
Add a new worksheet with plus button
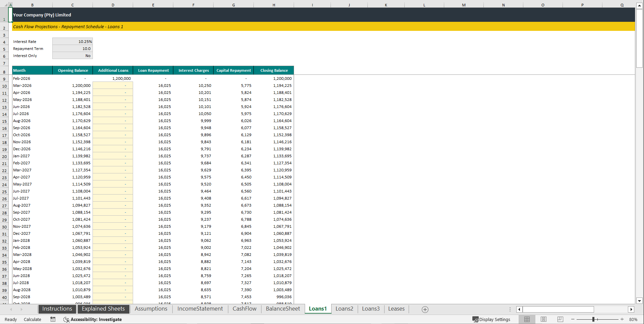425,309
